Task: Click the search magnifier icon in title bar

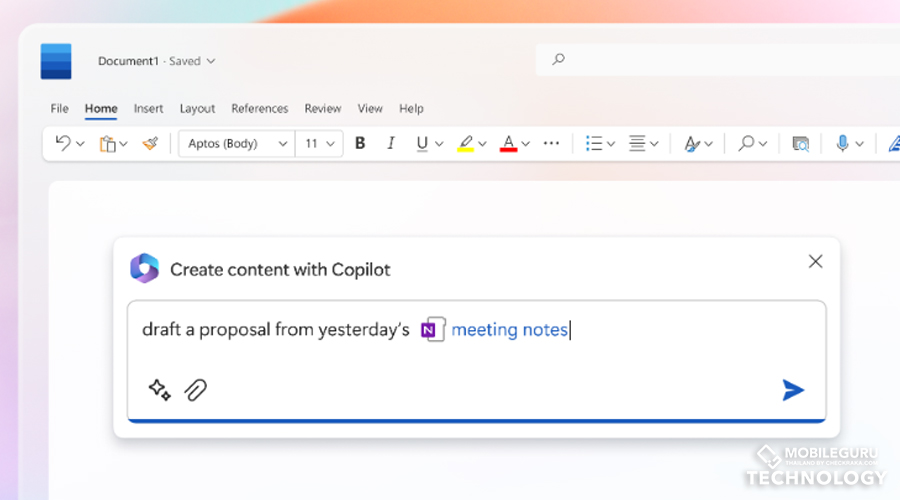Action: tap(558, 59)
